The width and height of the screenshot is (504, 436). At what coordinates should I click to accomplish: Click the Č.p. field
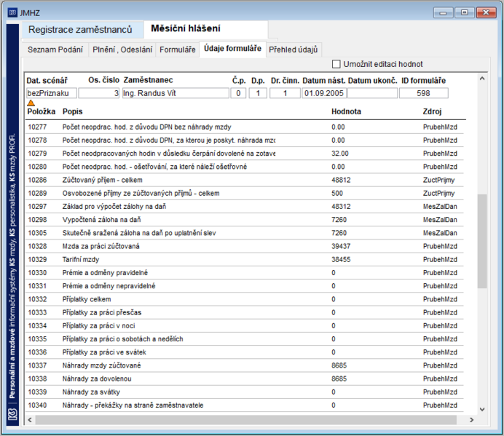(238, 93)
